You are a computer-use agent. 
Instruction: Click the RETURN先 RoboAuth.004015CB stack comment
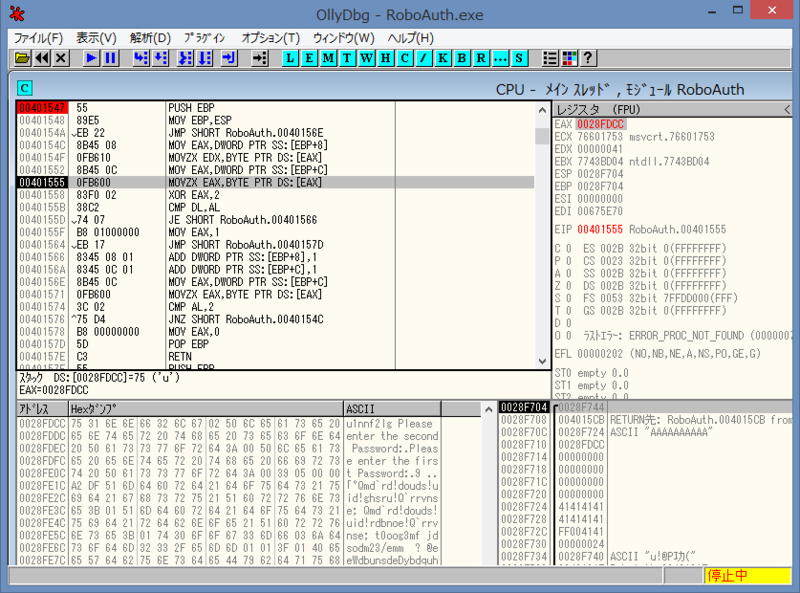tap(701, 420)
